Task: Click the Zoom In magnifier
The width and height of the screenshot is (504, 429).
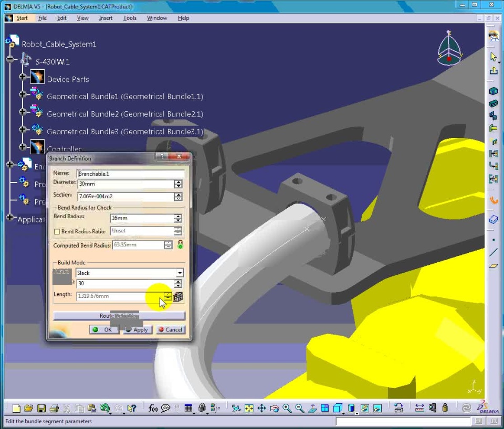Action: tap(287, 408)
